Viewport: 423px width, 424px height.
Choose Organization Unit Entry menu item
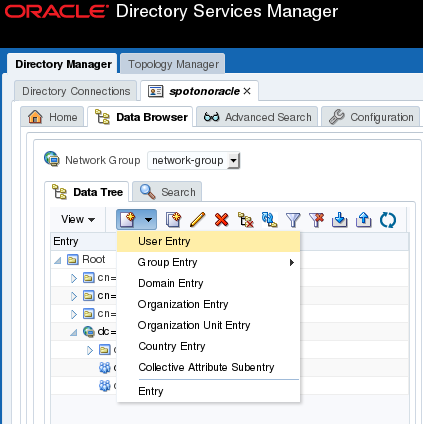tap(208, 325)
